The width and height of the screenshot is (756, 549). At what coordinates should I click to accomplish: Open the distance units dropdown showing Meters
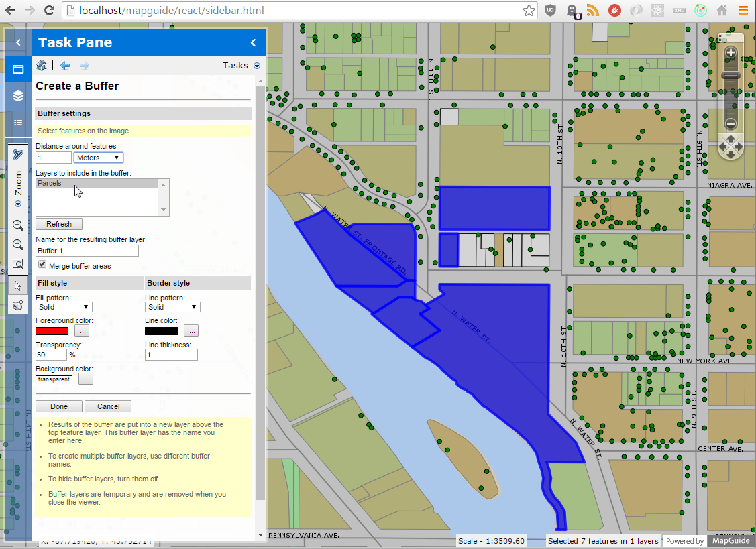[x=98, y=157]
